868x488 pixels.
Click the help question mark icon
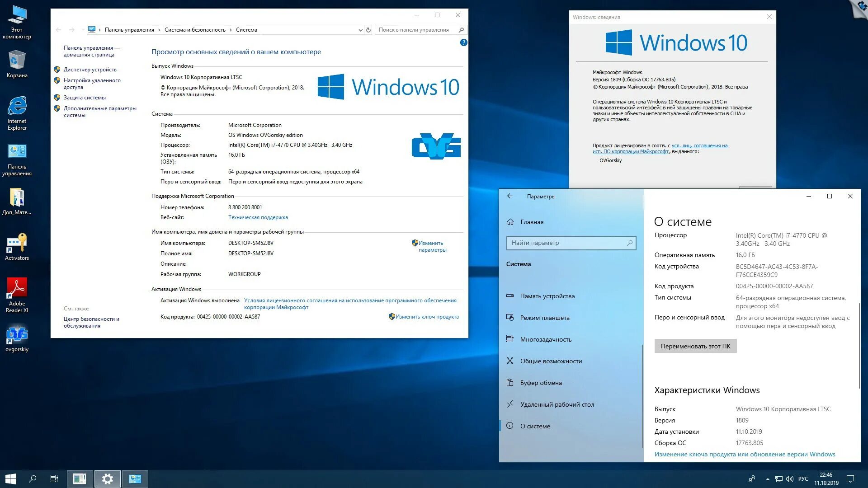point(463,42)
